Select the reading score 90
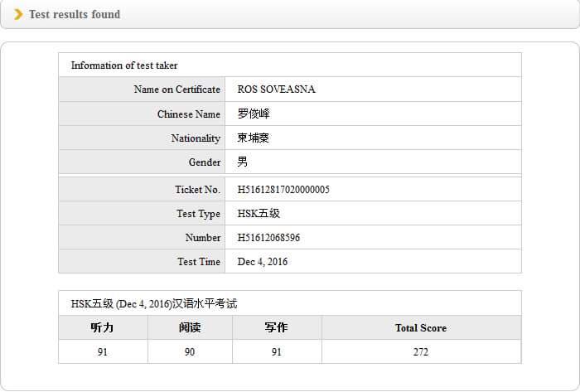 click(190, 352)
